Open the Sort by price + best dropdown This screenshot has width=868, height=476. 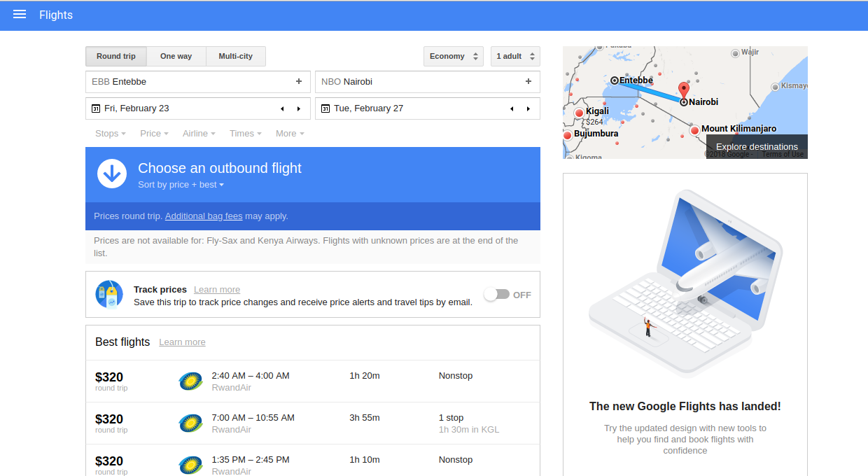[181, 185]
